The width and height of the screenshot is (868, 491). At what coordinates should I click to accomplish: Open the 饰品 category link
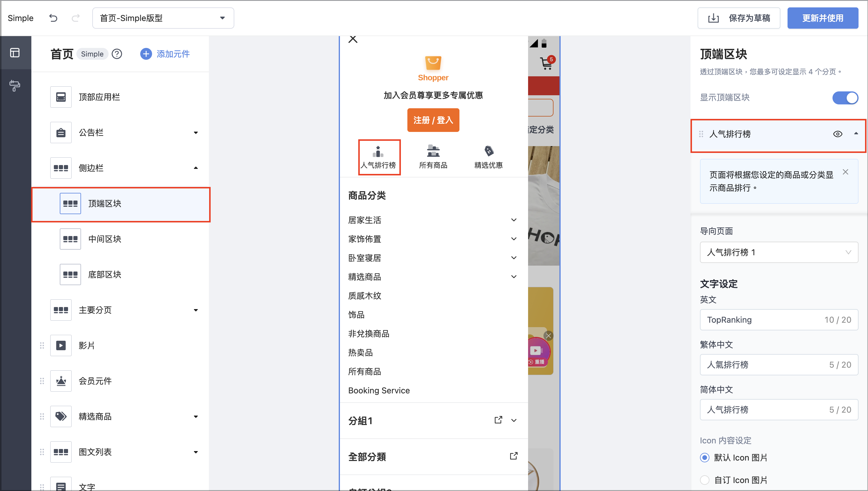(x=356, y=315)
